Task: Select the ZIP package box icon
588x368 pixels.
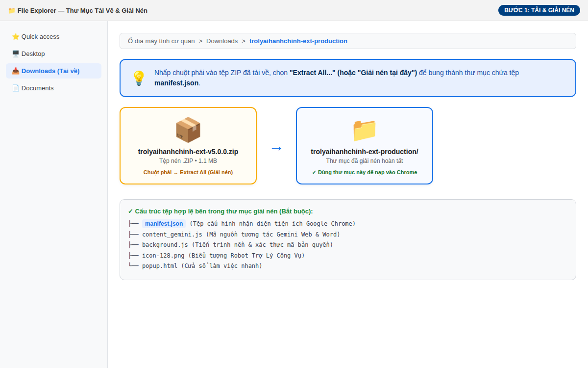Action: click(188, 130)
